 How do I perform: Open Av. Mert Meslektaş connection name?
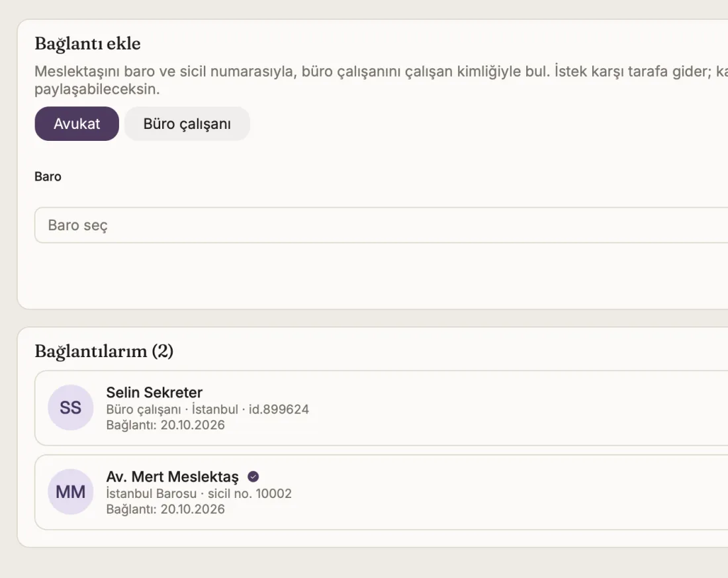coord(172,476)
